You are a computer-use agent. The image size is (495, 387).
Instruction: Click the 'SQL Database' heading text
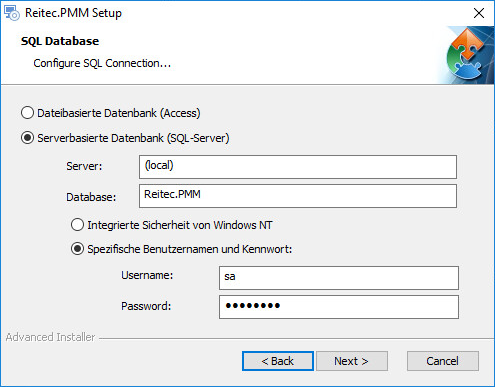click(x=60, y=41)
